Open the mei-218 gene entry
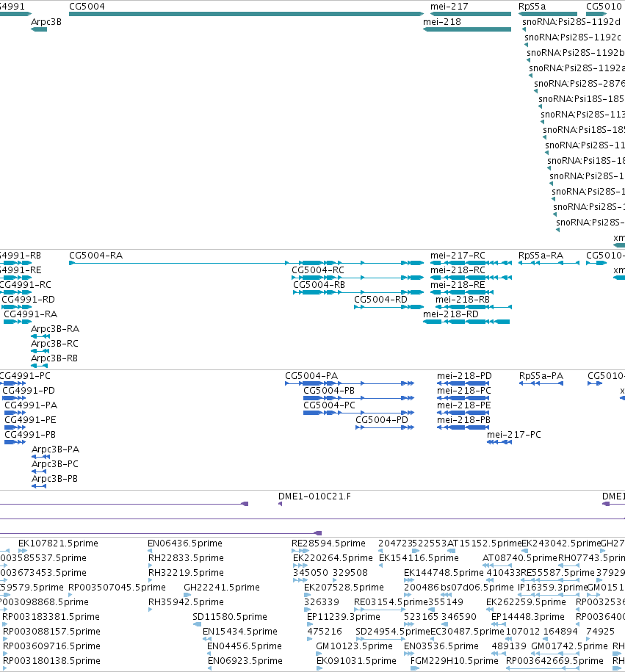 (x=442, y=22)
